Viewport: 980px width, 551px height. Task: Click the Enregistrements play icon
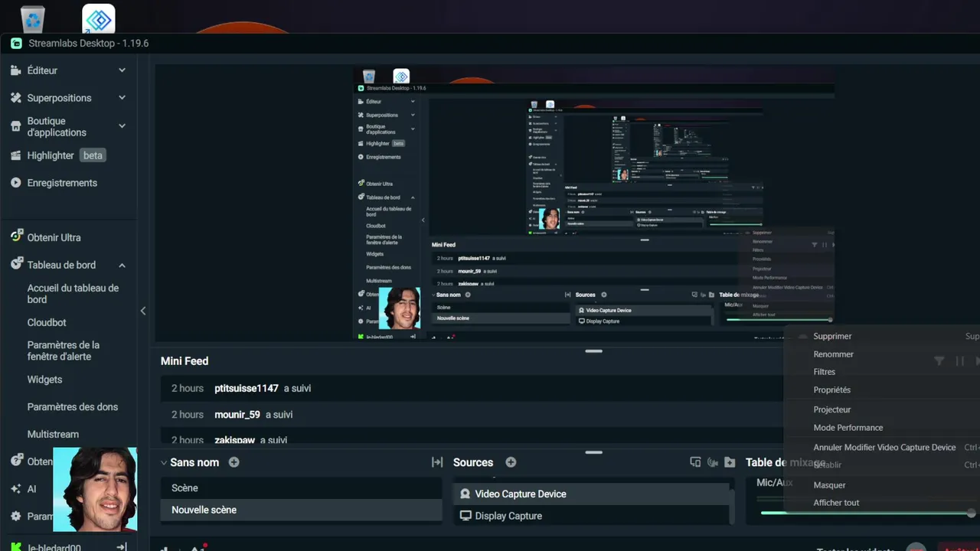coord(15,183)
